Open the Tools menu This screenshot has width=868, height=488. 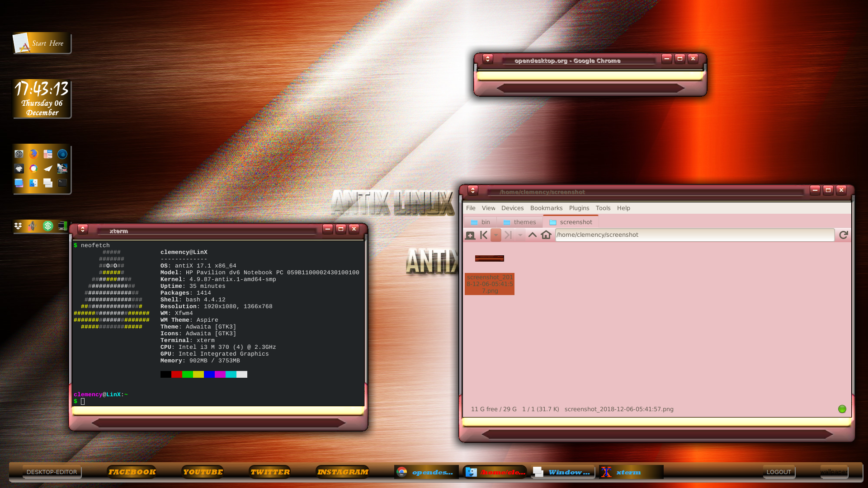(603, 208)
